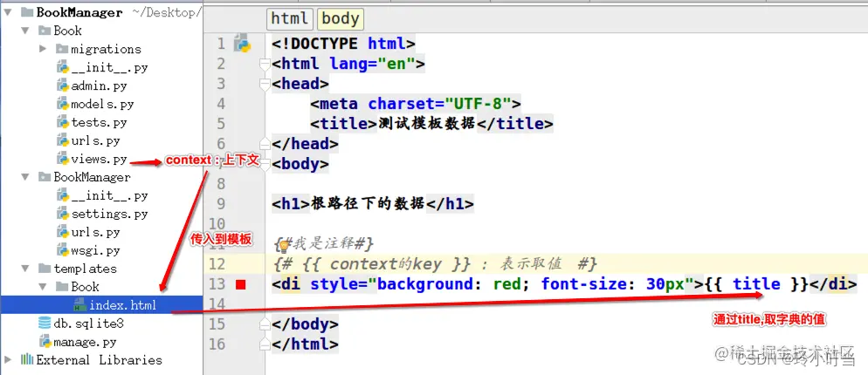Open Book's urls.py in the tree
Viewport: 868px width, 375px height.
(x=96, y=140)
